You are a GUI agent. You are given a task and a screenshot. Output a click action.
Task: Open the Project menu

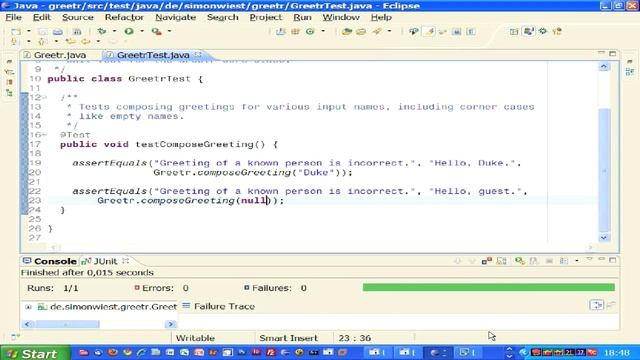[x=266, y=18]
